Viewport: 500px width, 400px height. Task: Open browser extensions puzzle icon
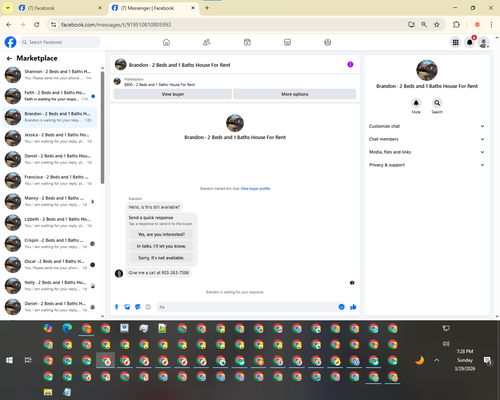(456, 24)
